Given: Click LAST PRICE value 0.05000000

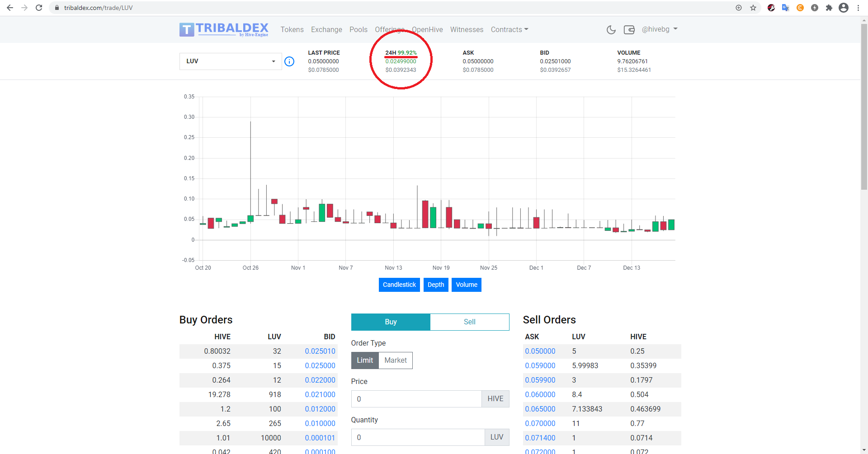Looking at the screenshot, I should [x=323, y=61].
